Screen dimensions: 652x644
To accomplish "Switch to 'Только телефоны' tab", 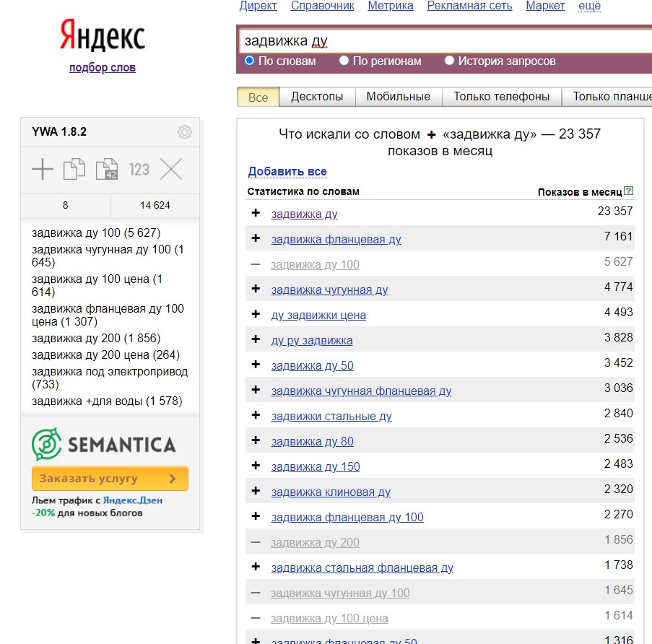I will click(x=502, y=97).
